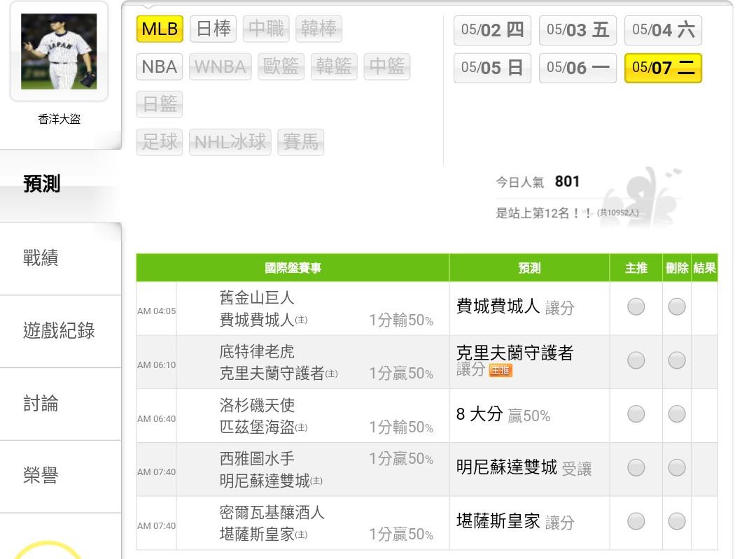
Task: Select 刪除 radio for 明尼蘇達雙城 prediction
Action: pyautogui.click(x=677, y=467)
